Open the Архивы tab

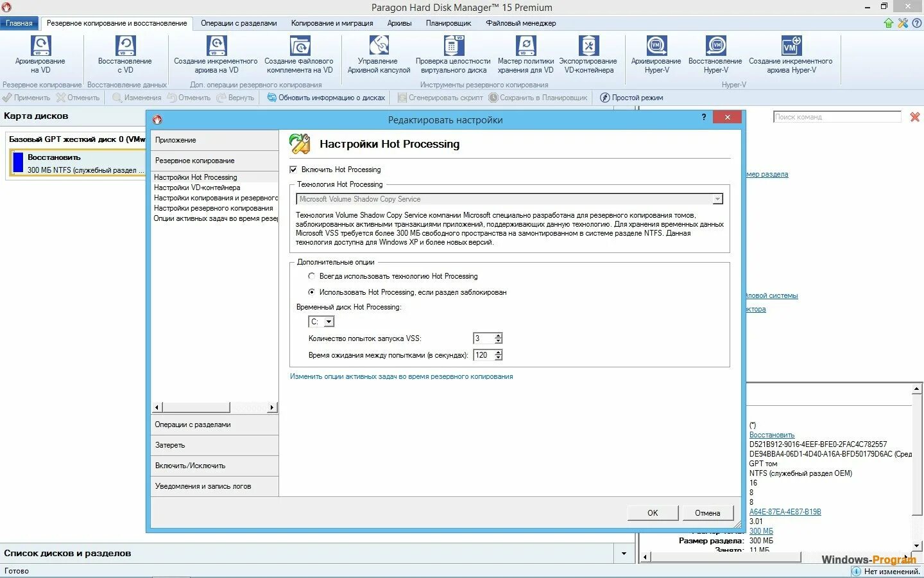tap(399, 23)
